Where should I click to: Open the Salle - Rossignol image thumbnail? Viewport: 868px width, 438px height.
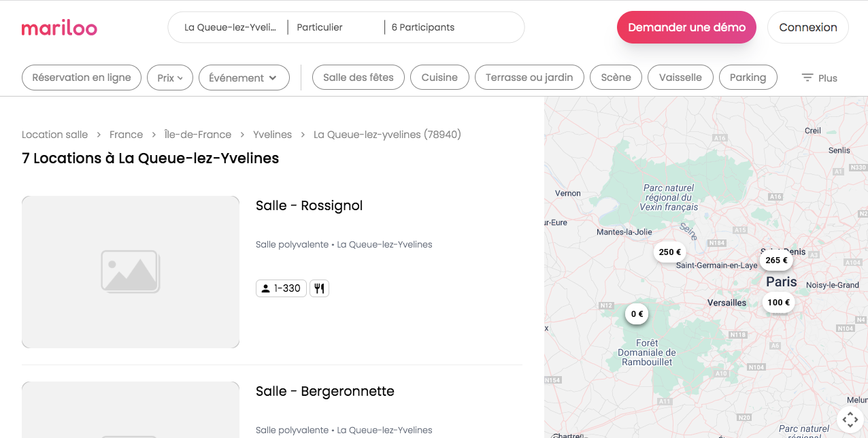pyautogui.click(x=131, y=272)
